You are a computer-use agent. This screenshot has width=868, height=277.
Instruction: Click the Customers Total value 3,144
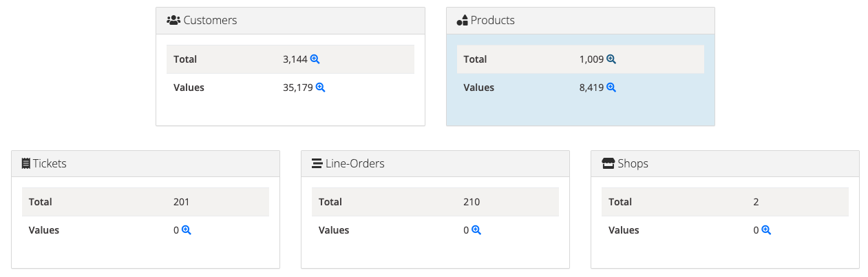click(x=295, y=59)
